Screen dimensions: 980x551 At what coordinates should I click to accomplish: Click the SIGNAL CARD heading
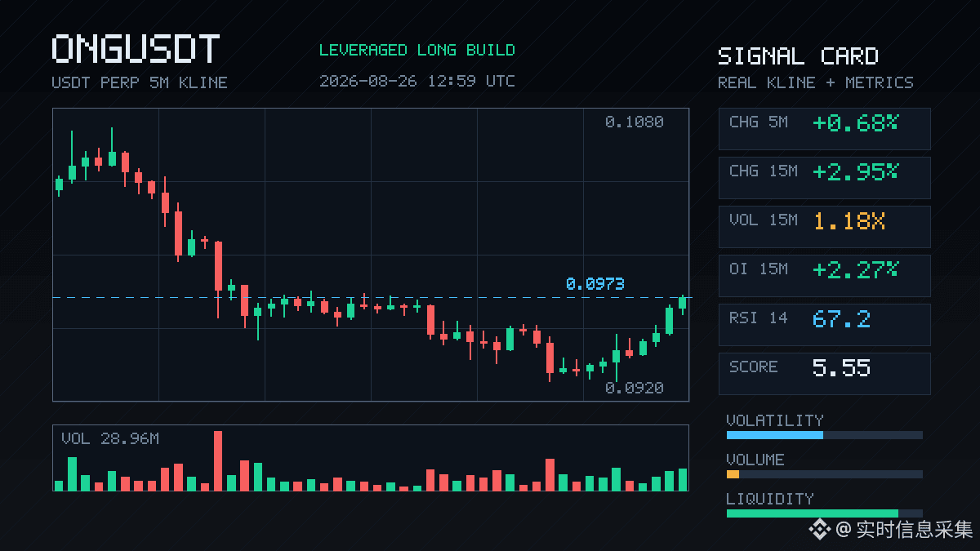pyautogui.click(x=798, y=56)
